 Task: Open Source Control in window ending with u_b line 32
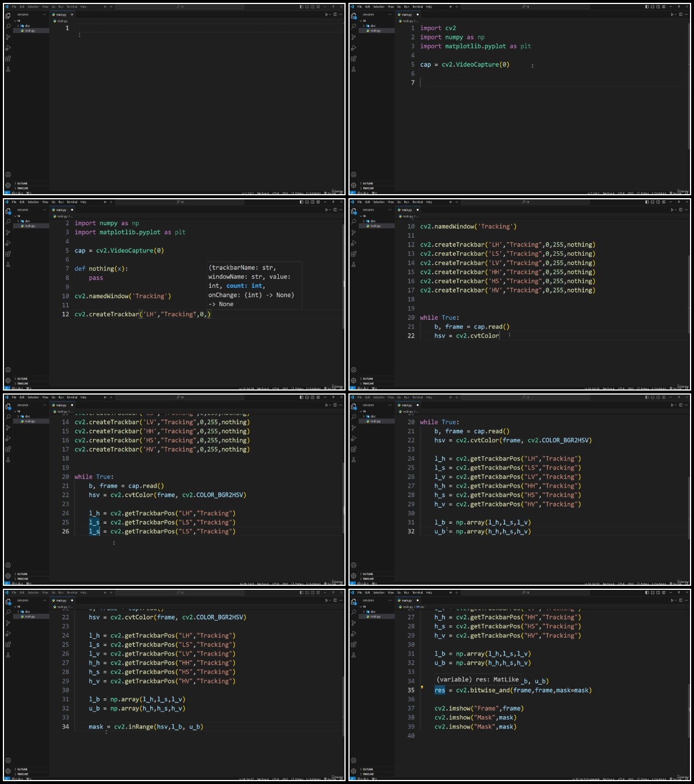coord(354,428)
